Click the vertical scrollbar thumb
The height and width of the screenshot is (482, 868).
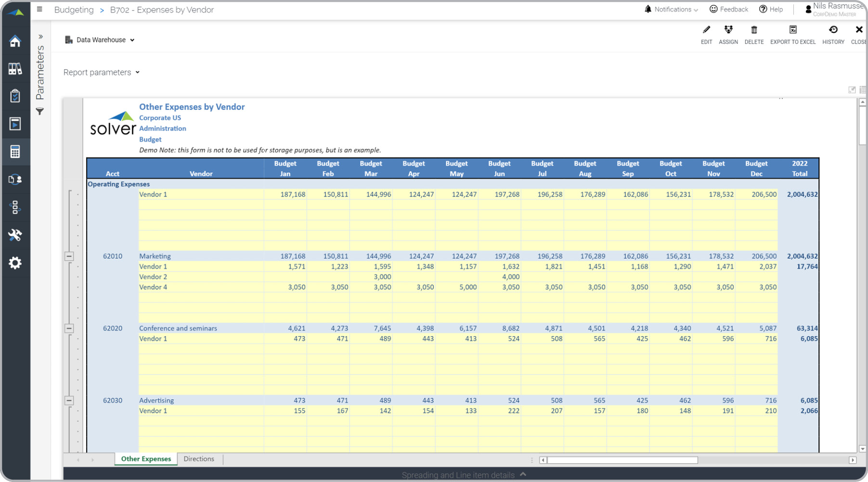pyautogui.click(x=863, y=125)
